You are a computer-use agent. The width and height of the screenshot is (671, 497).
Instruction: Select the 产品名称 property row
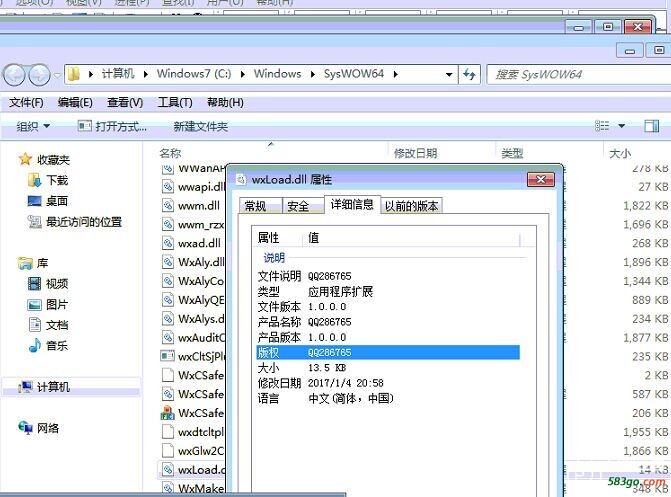coord(388,322)
